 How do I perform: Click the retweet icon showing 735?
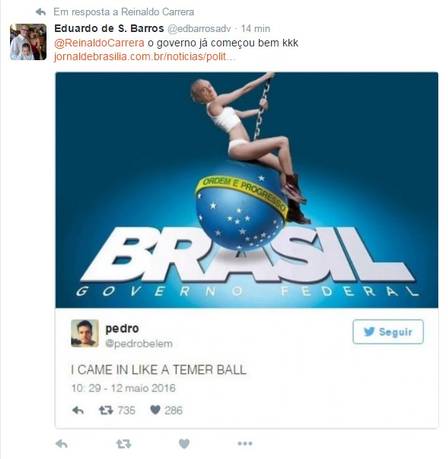106,410
